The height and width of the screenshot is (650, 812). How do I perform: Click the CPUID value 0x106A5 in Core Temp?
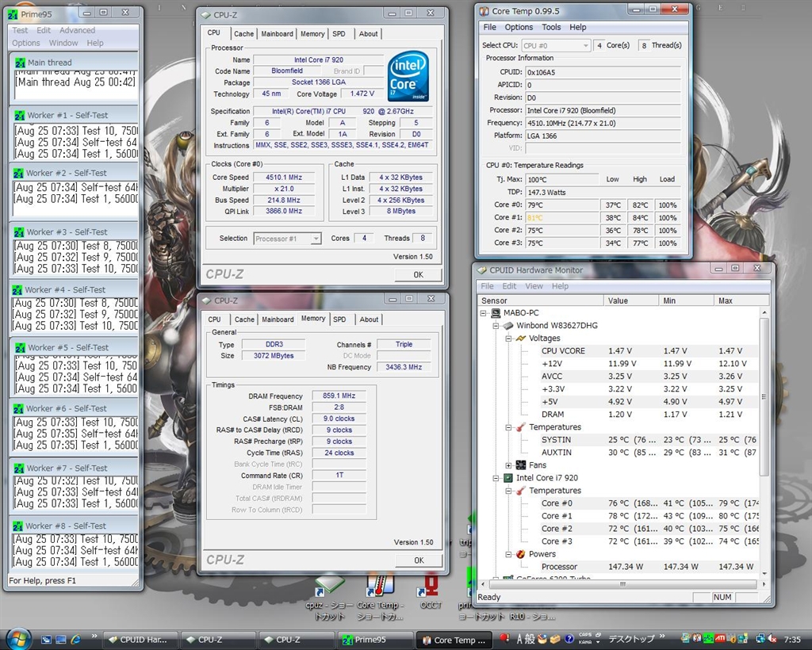(603, 72)
